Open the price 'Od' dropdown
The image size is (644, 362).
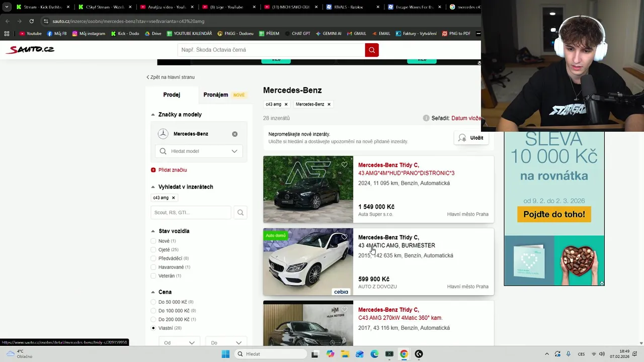click(180, 342)
